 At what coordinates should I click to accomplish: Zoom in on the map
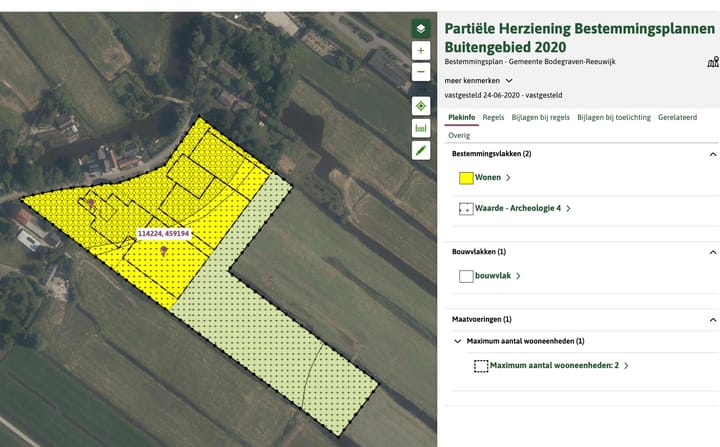[x=421, y=51]
